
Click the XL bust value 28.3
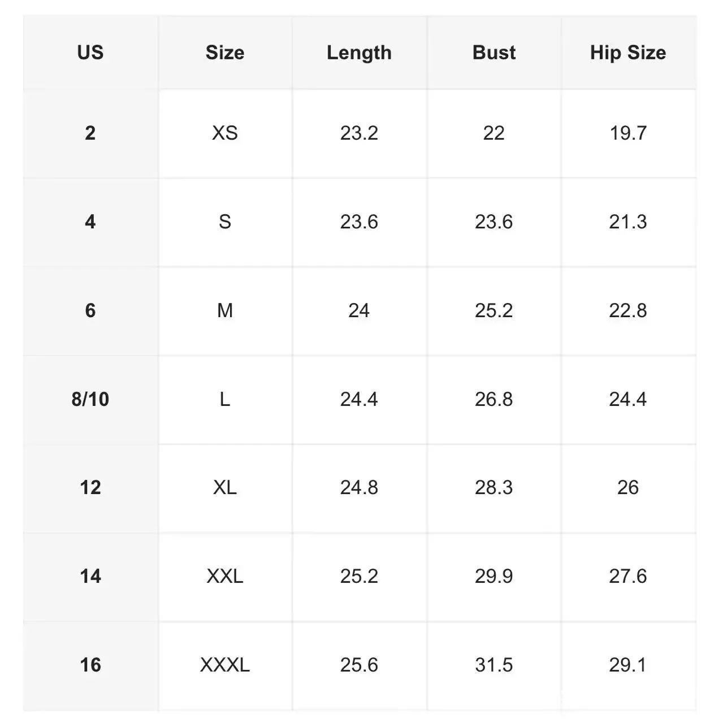[493, 487]
